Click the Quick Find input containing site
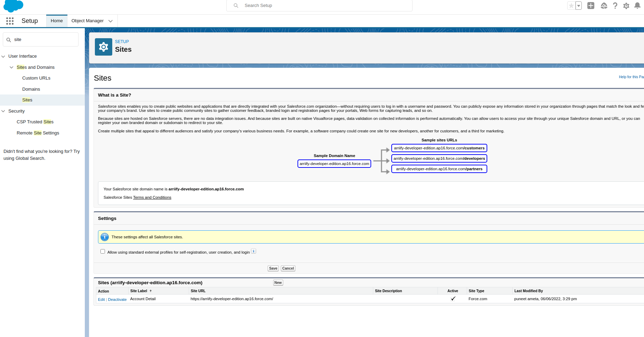This screenshot has width=644, height=337. click(41, 40)
